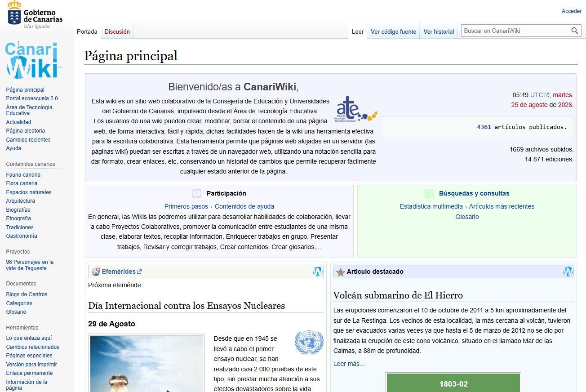Click the external link icon next to UTC
The width and height of the screenshot is (586, 392).
pyautogui.click(x=547, y=95)
